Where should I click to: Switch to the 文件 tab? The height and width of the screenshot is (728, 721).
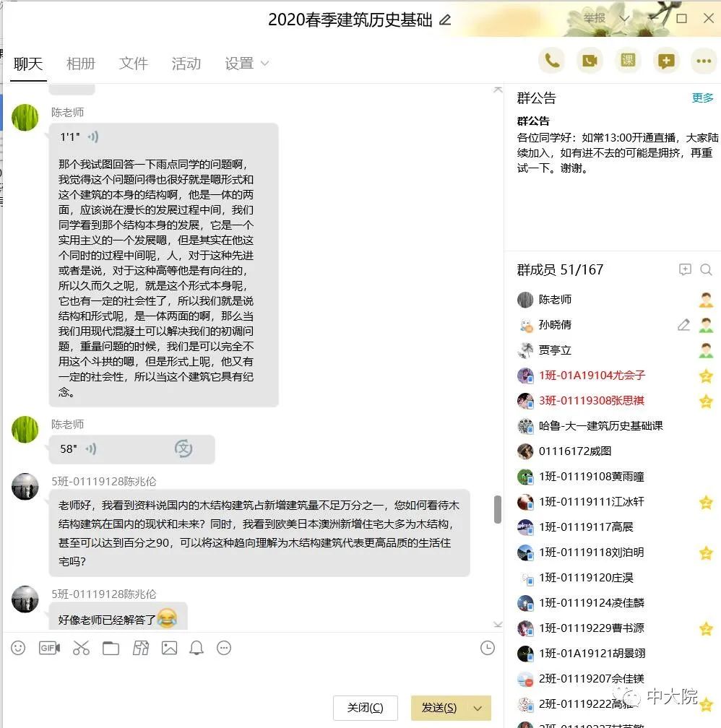(134, 63)
